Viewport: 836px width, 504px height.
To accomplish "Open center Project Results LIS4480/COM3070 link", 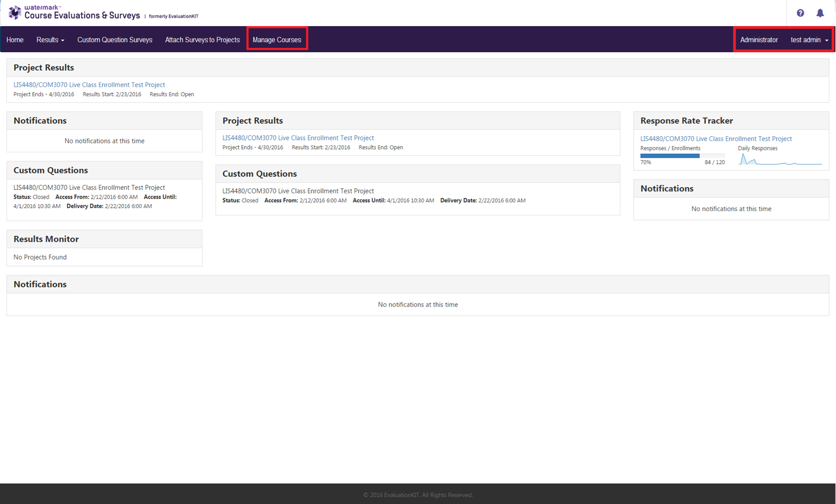I will click(x=298, y=138).
